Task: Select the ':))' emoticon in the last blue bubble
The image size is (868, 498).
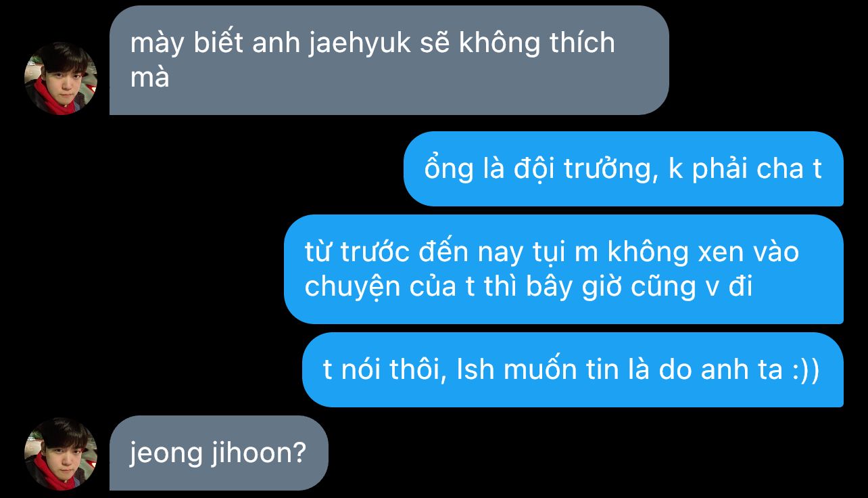Action: click(x=804, y=371)
